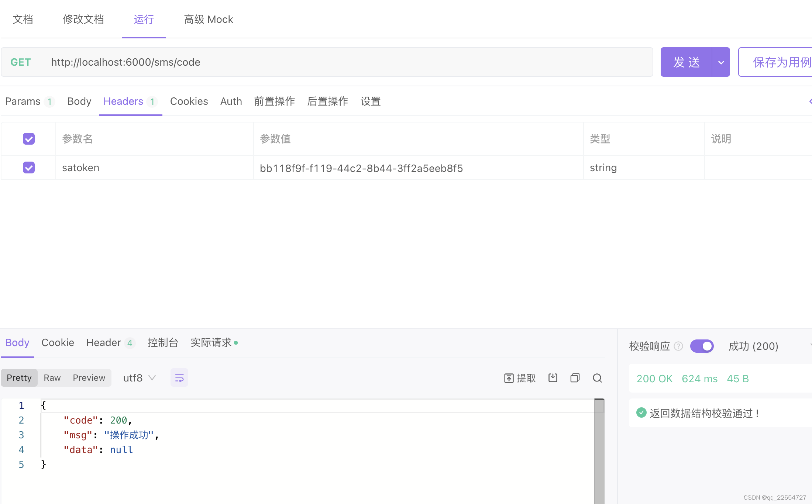Screen dimensions: 812x504
Task: Disable the 校验响应 switch
Action: (x=702, y=346)
